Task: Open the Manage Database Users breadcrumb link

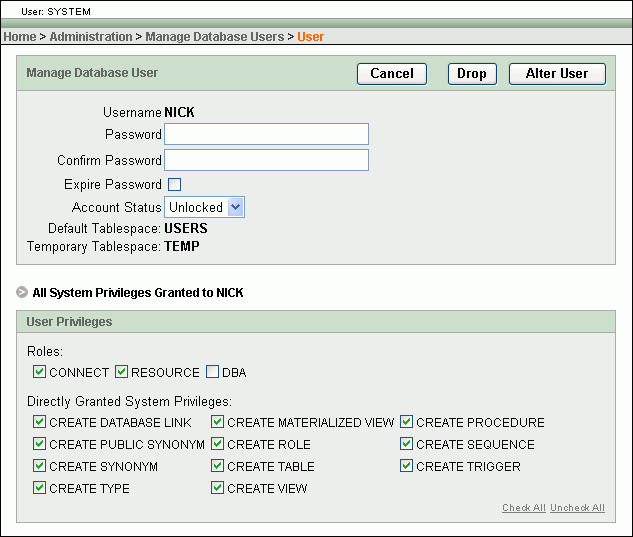Action: pyautogui.click(x=215, y=37)
